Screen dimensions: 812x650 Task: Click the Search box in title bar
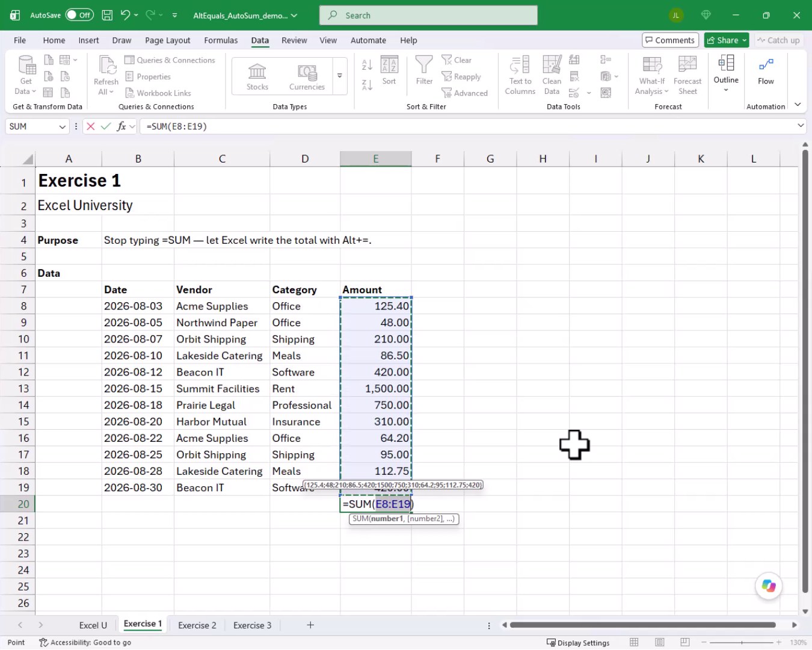[428, 16]
